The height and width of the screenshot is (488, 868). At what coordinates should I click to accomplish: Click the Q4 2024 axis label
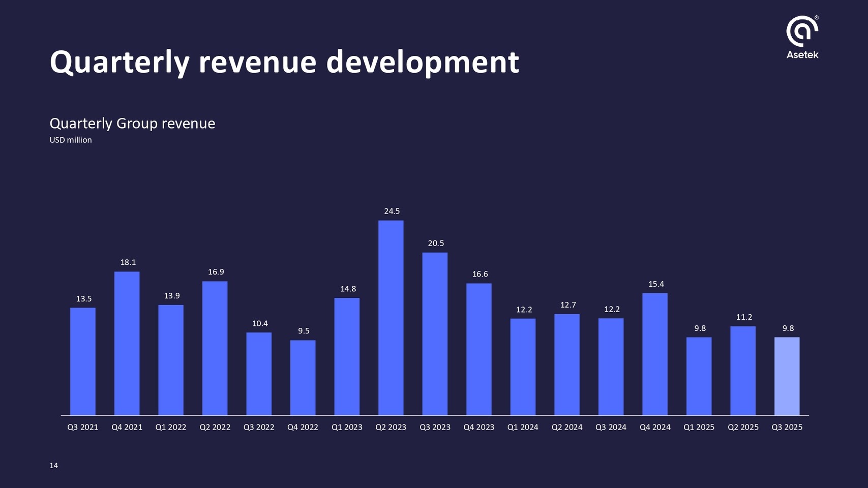(655, 428)
